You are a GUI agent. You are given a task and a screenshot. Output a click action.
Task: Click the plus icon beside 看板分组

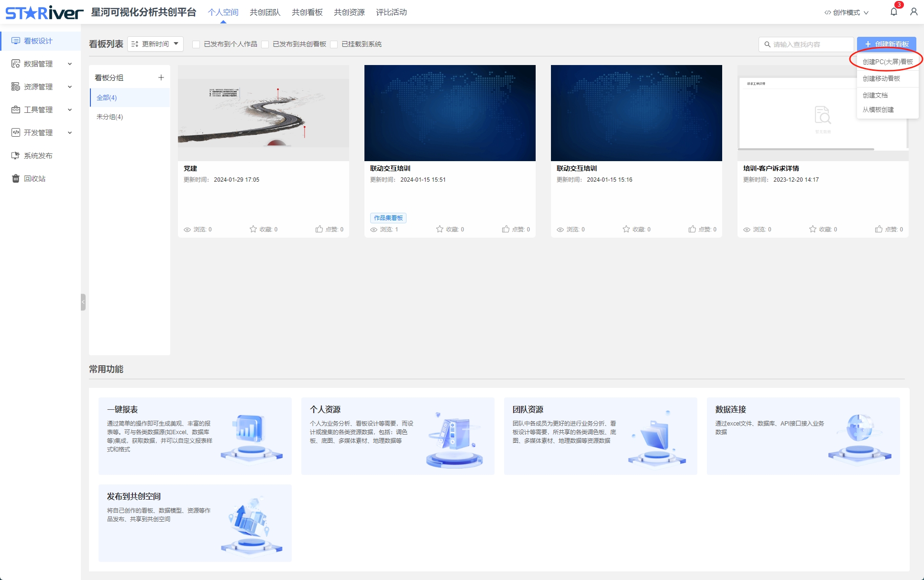point(161,77)
